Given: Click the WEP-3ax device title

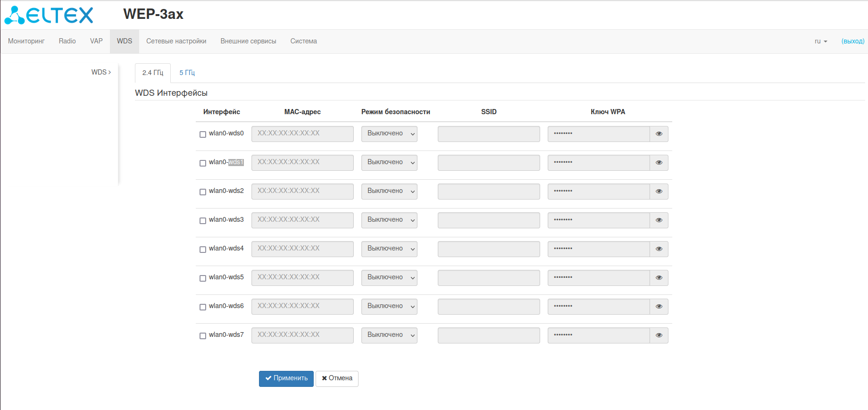Looking at the screenshot, I should (x=153, y=14).
